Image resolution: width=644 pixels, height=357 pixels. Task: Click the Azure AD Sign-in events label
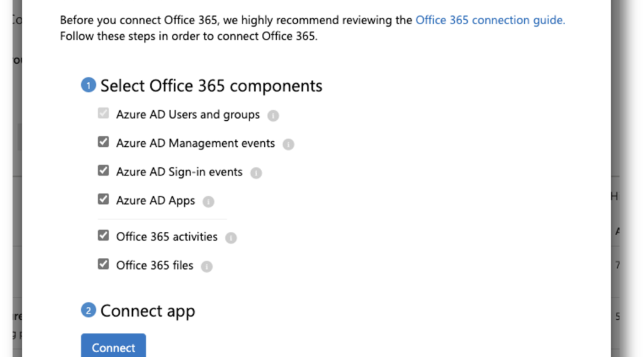[x=179, y=172]
